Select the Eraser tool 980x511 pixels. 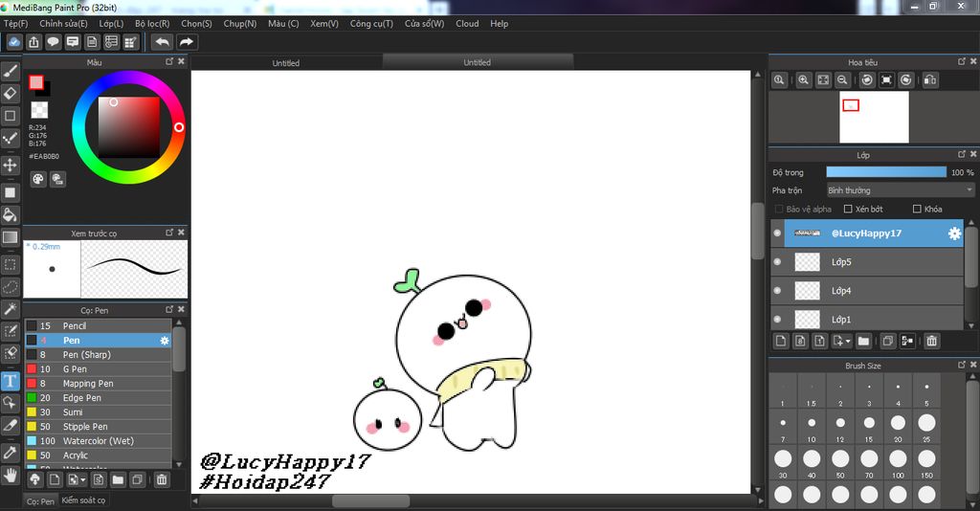(x=10, y=93)
